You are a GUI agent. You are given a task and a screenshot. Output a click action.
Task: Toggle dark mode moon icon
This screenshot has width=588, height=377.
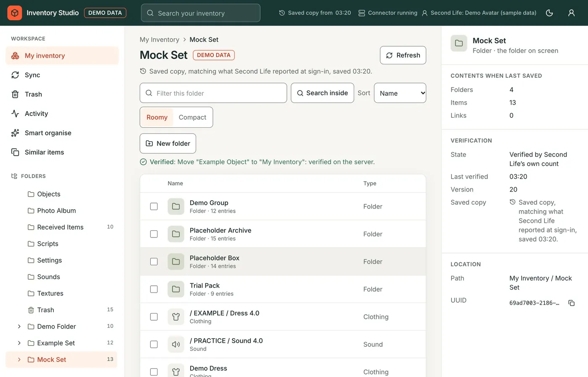549,13
